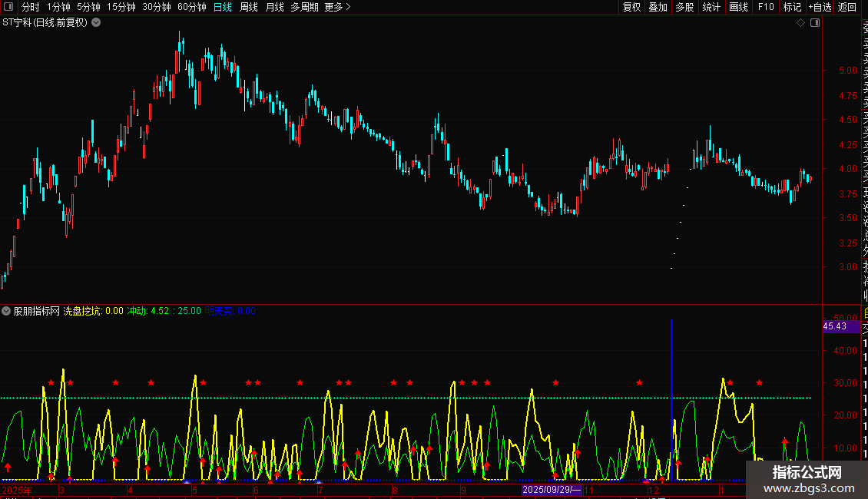Click the month 9 marker on date axis

click(x=463, y=490)
